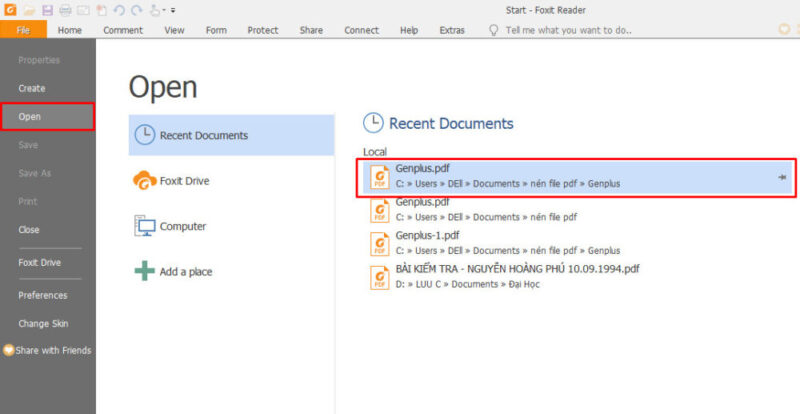This screenshot has width=800, height=414.
Task: Click the green plus Add a place icon
Action: pyautogui.click(x=145, y=271)
